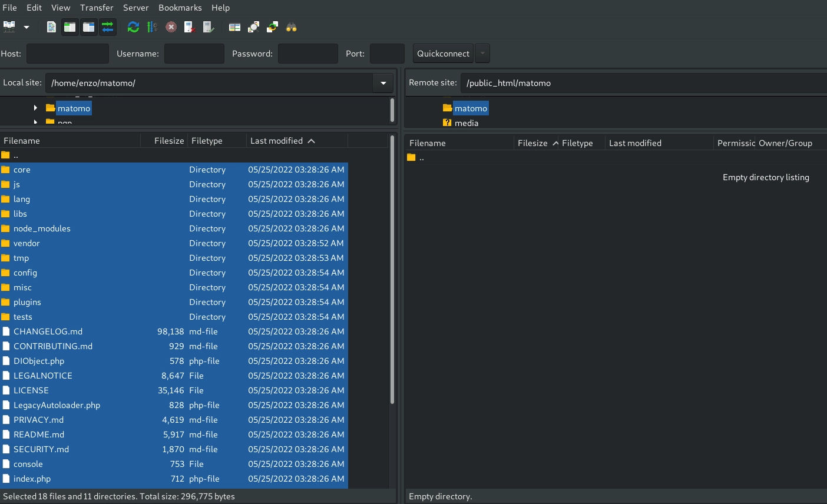Image resolution: width=827 pixels, height=504 pixels.
Task: Click the index.php file icon
Action: point(6,479)
